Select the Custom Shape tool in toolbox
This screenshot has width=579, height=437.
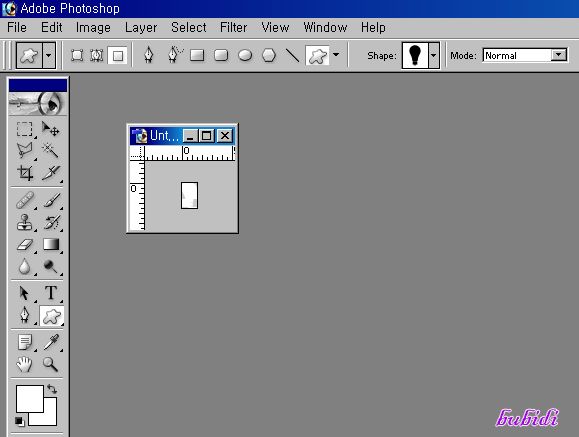click(x=51, y=316)
